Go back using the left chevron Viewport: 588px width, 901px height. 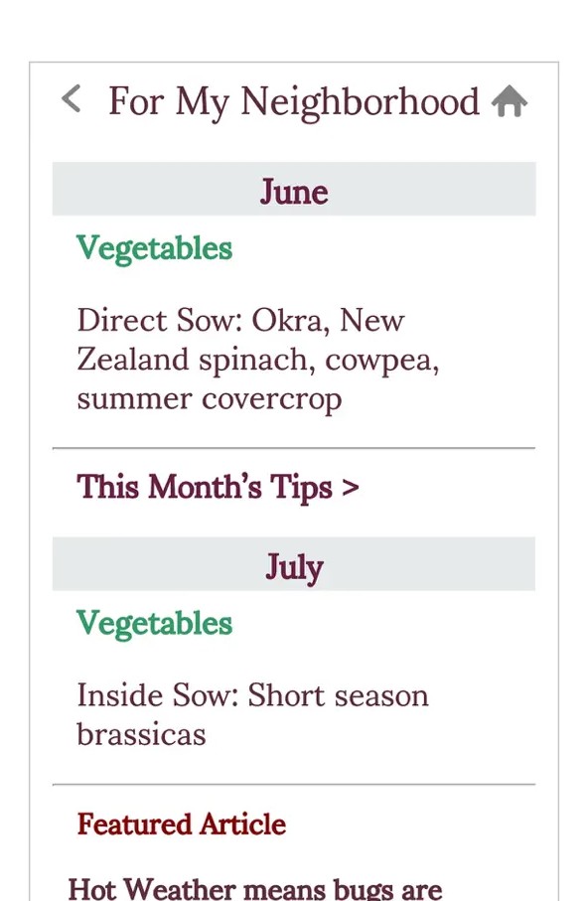pyautogui.click(x=71, y=98)
